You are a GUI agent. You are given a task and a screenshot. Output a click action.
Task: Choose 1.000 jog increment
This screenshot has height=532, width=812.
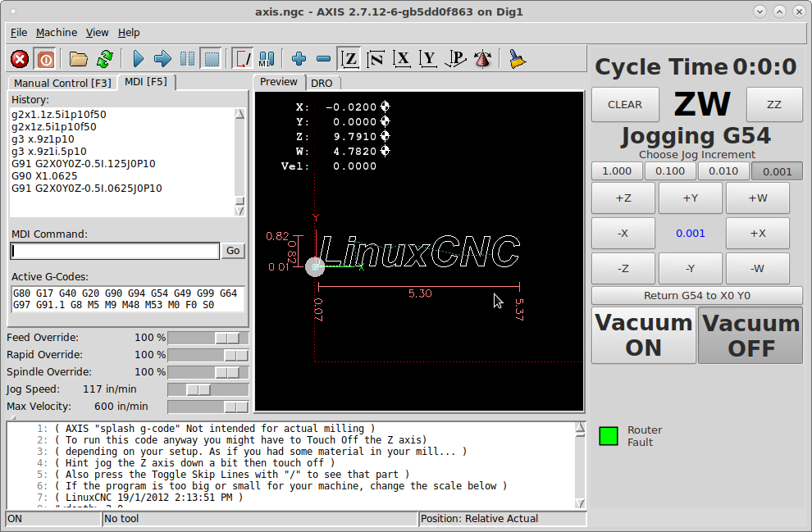pyautogui.click(x=618, y=171)
